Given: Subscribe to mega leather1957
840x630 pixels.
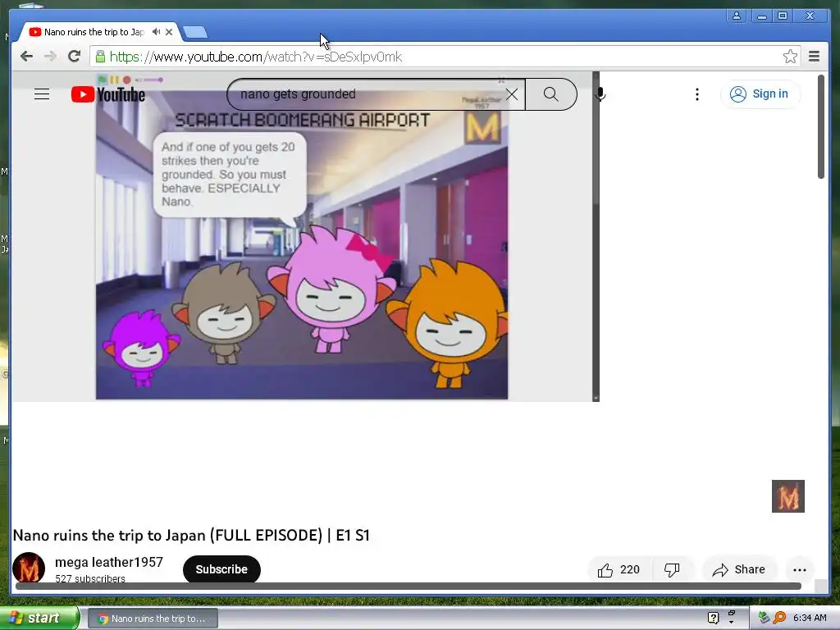Looking at the screenshot, I should point(221,569).
